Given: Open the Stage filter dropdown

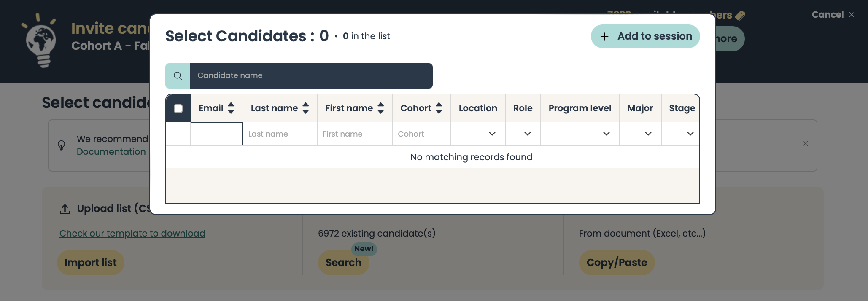Looking at the screenshot, I should click(x=690, y=134).
